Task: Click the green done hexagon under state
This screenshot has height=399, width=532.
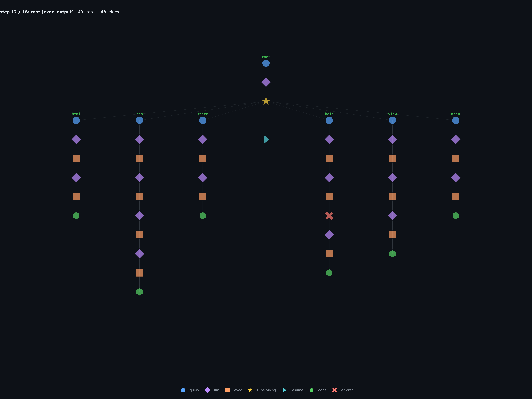Action: click(203, 216)
